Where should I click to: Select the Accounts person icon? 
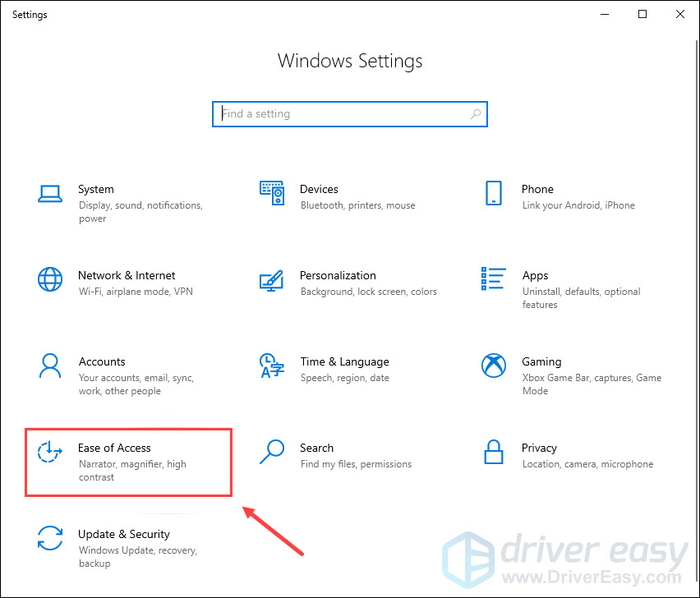[x=50, y=366]
